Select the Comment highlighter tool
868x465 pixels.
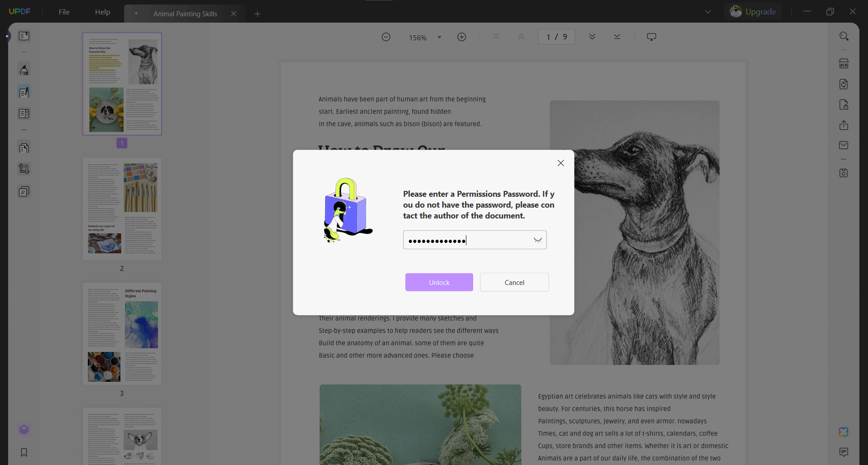point(24,70)
